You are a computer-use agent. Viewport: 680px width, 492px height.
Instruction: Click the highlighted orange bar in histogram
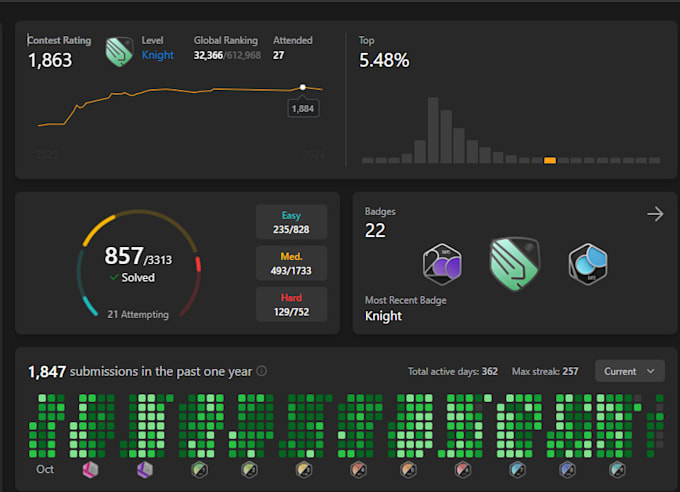coord(550,160)
